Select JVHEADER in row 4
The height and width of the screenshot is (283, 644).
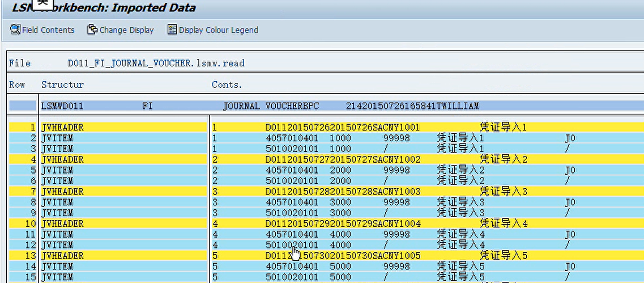point(62,159)
